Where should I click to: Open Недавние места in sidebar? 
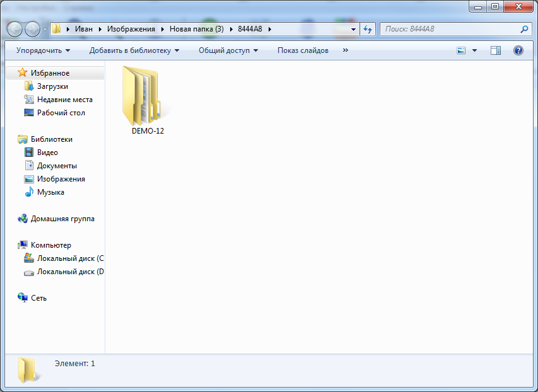coord(65,100)
